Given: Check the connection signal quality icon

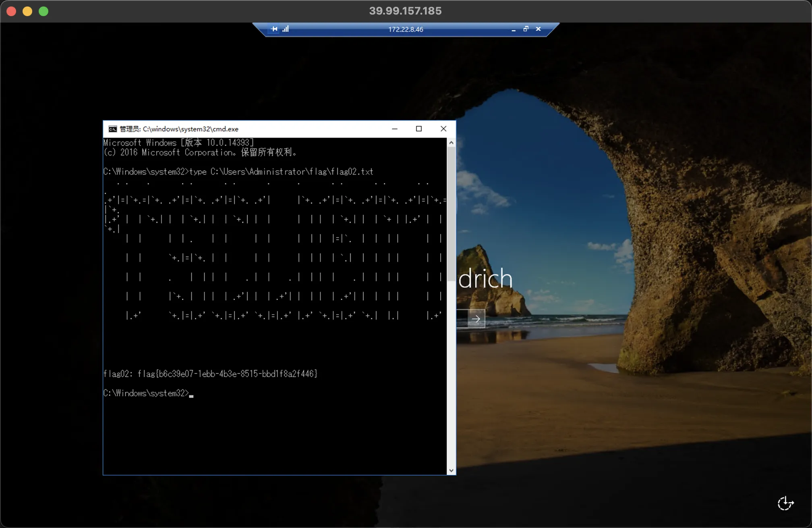Looking at the screenshot, I should pyautogui.click(x=286, y=29).
